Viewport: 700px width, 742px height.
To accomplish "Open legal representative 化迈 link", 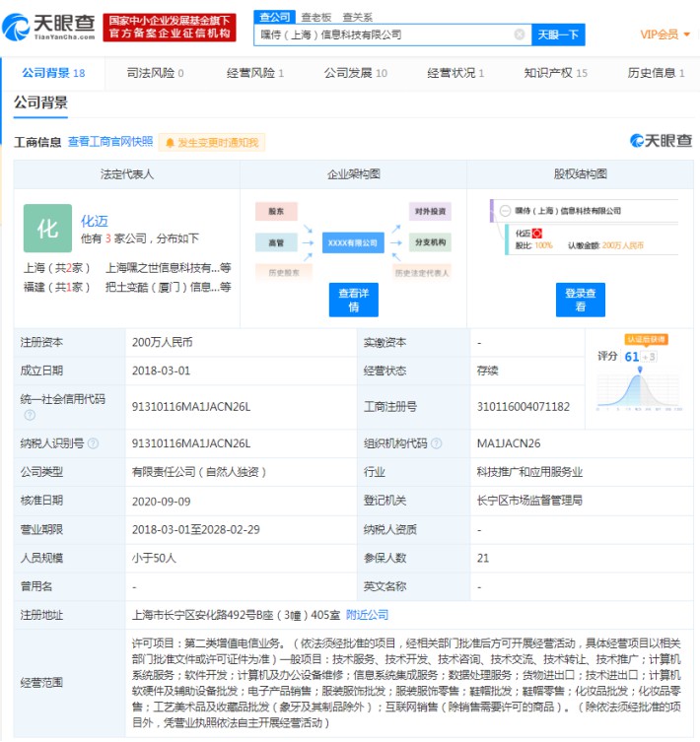I will pyautogui.click(x=95, y=221).
